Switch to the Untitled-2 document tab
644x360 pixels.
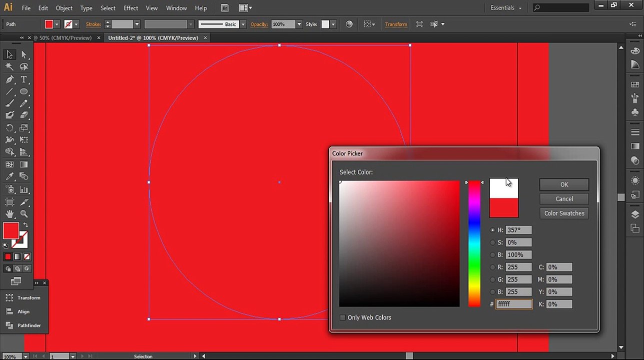[x=153, y=38]
